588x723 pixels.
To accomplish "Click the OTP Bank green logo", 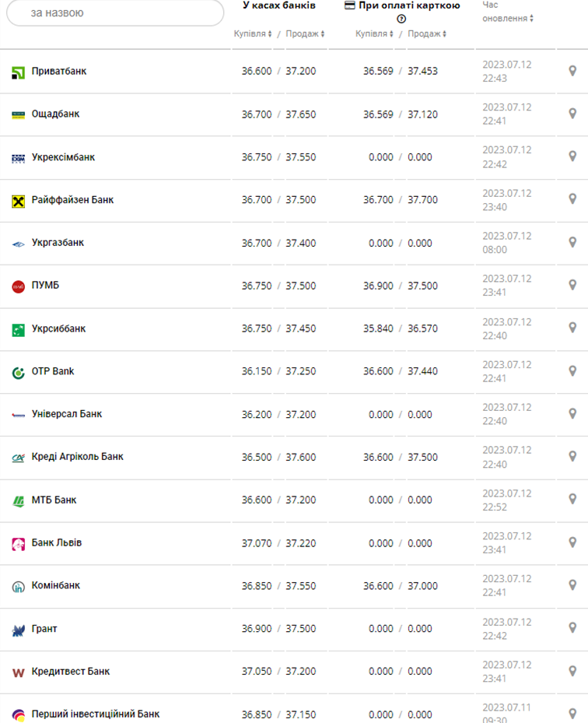I will click(x=19, y=372).
